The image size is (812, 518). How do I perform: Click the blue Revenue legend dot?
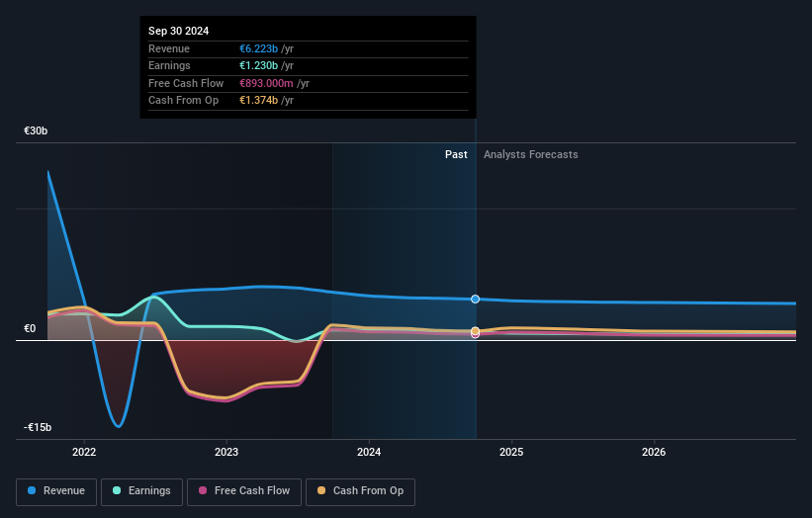click(32, 490)
